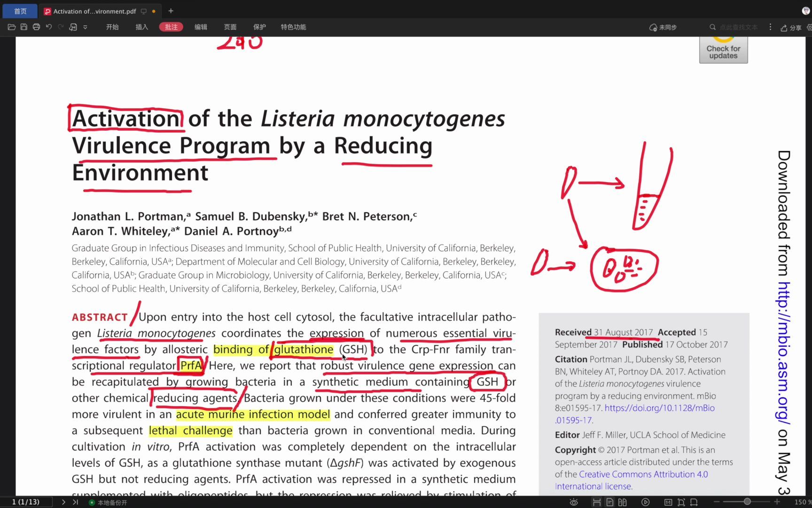Screen dimensions: 812x508
Task: Print the PDF document
Action: (x=36, y=27)
